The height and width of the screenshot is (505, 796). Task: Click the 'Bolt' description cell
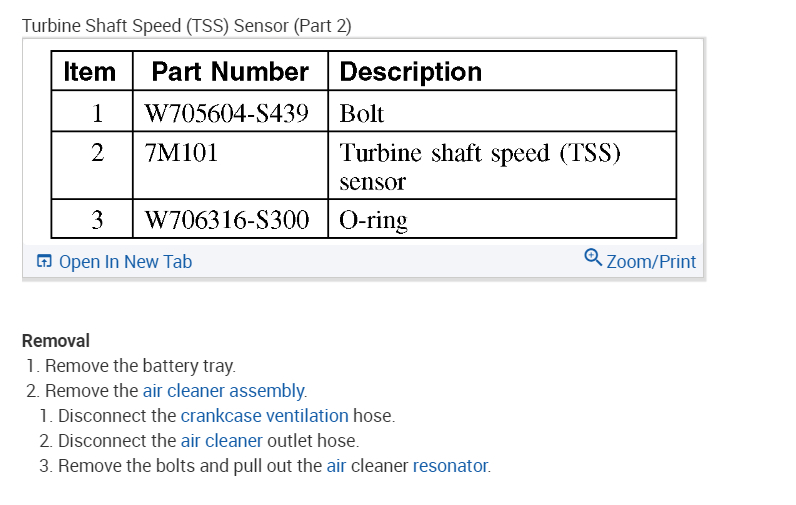[x=362, y=113]
